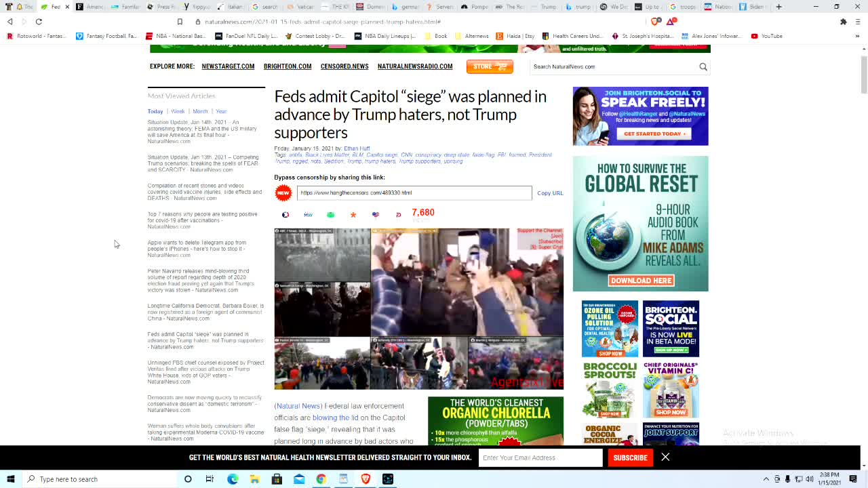Viewport: 868px width, 488px height.
Task: Show Most Viewed articles for Week
Action: [178, 111]
